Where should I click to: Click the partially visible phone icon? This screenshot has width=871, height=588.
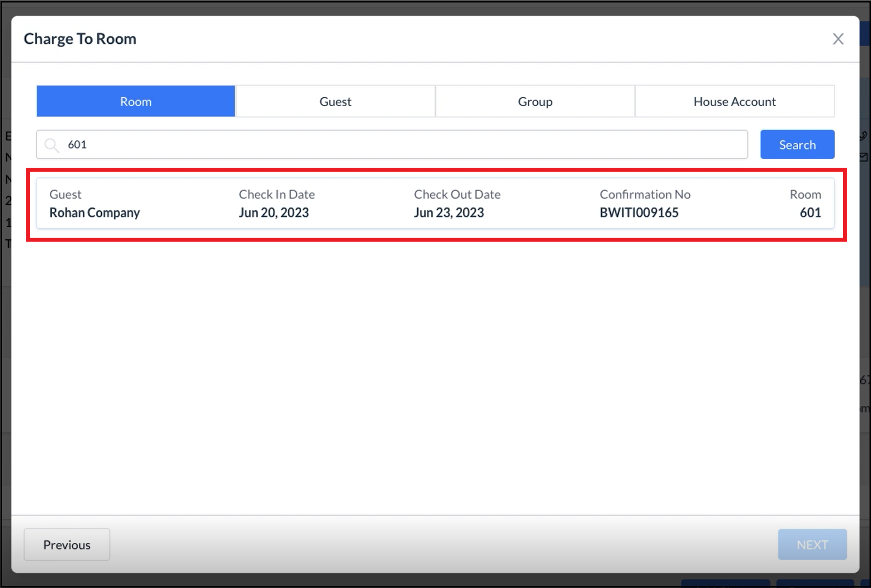tap(864, 137)
